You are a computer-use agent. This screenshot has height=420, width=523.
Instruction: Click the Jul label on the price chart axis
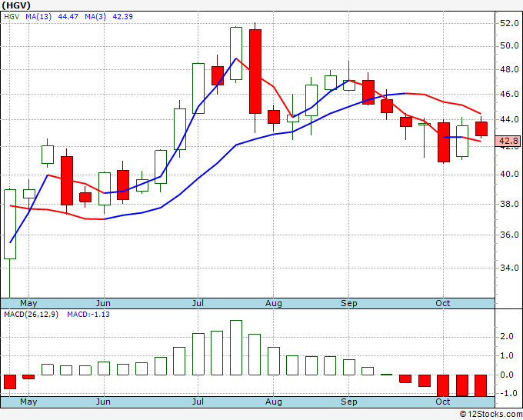click(198, 303)
